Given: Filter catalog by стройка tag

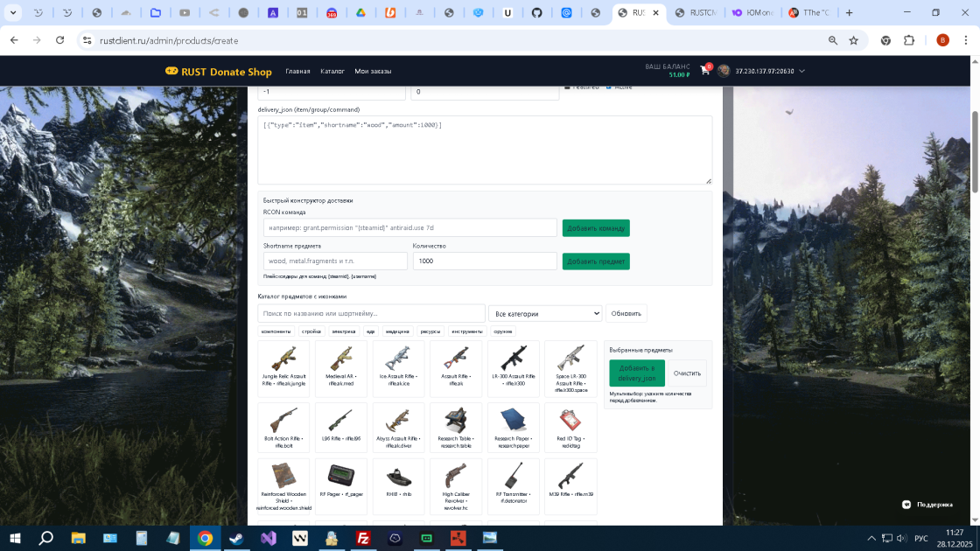Looking at the screenshot, I should pyautogui.click(x=311, y=331).
